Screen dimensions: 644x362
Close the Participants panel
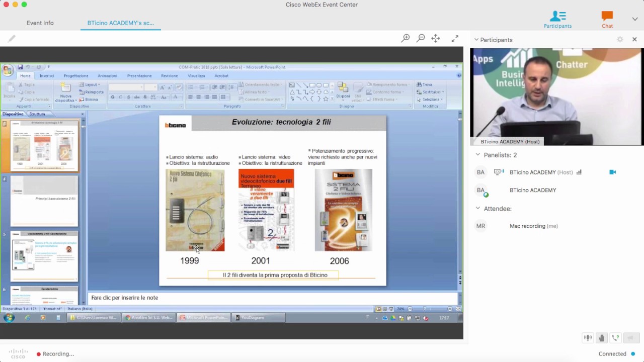[634, 39]
